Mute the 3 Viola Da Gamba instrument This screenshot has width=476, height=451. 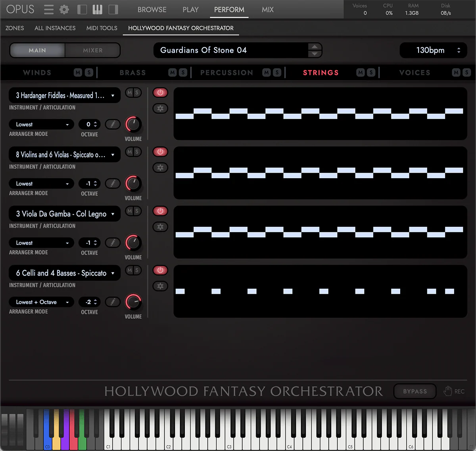(x=130, y=211)
